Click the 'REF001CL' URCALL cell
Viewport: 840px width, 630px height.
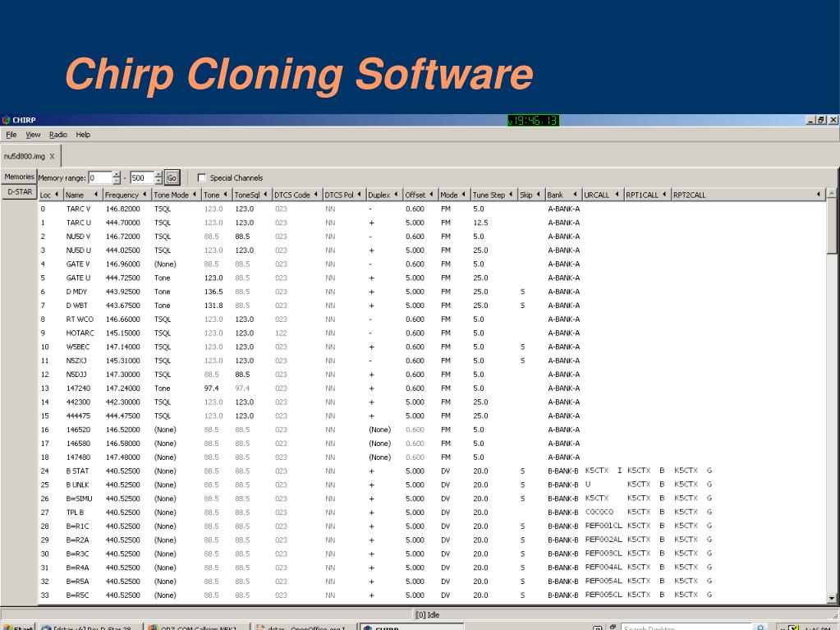(604, 526)
